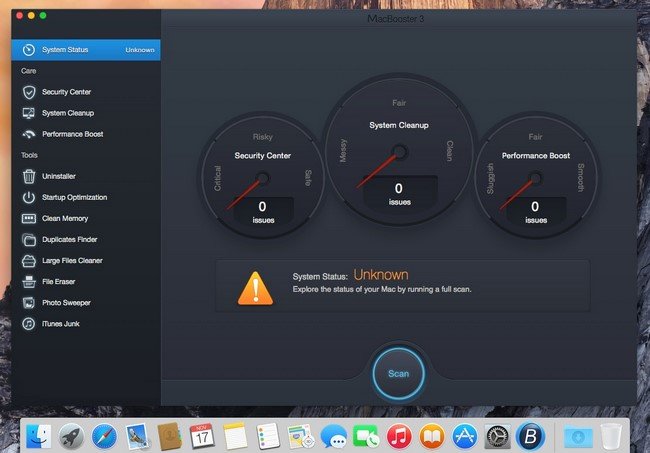The height and width of the screenshot is (453, 650).
Task: Click the orange 'Unknown' status text
Action: tap(381, 275)
